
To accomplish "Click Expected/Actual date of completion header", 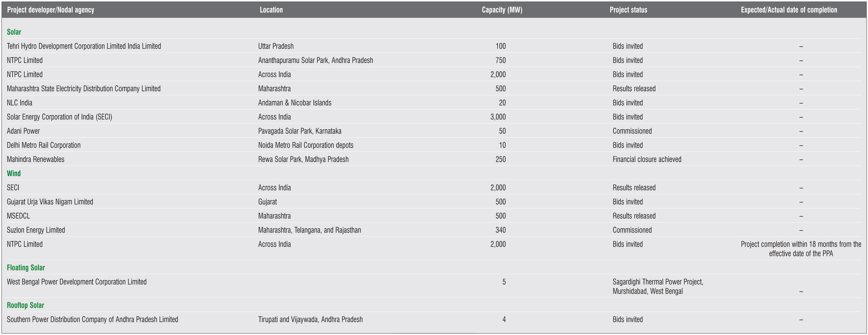I will point(788,10).
